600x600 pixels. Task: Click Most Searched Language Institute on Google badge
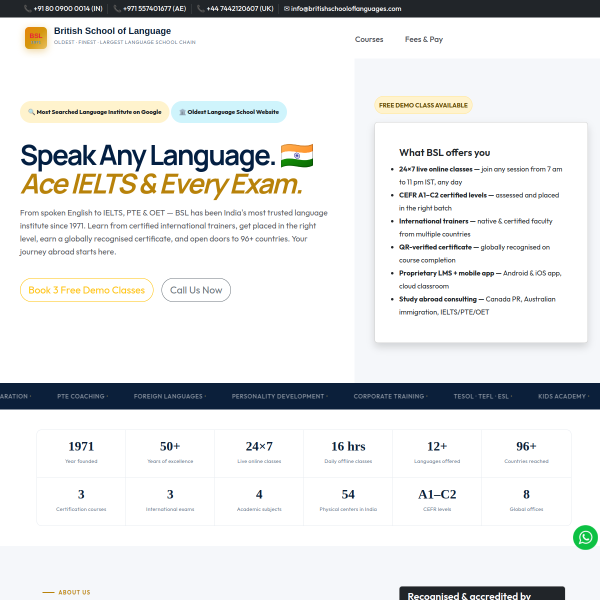[95, 112]
